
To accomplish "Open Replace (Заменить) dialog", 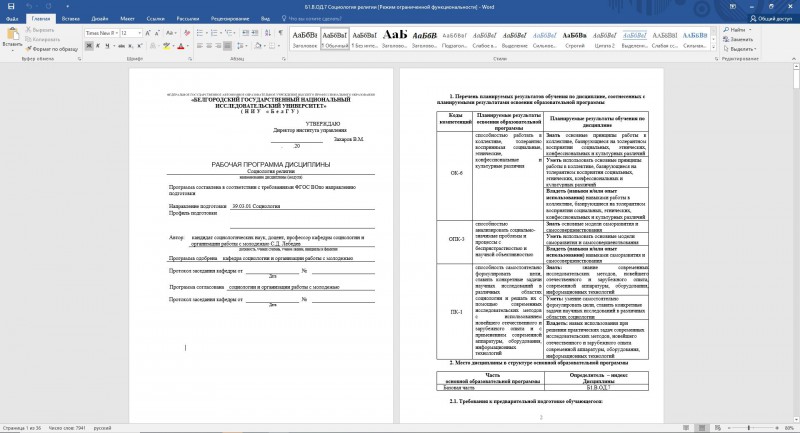I will (738, 39).
